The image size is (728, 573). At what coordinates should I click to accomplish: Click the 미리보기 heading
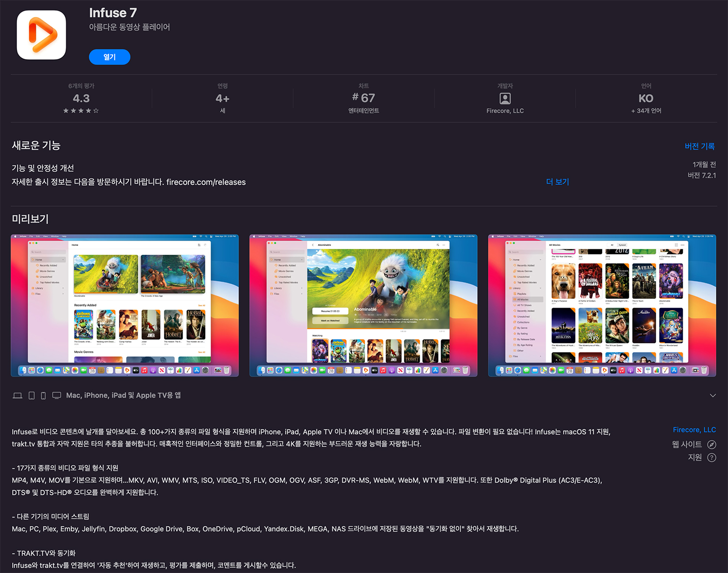coord(30,219)
